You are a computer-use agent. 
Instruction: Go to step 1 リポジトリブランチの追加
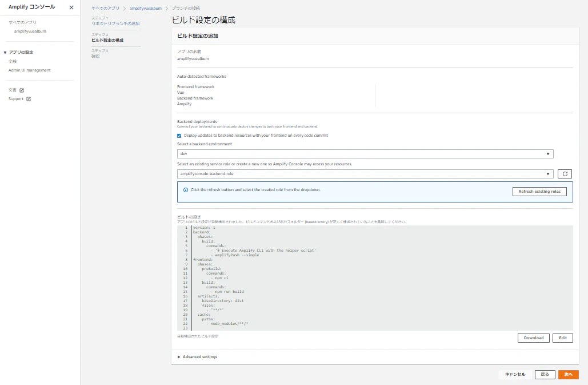point(115,23)
